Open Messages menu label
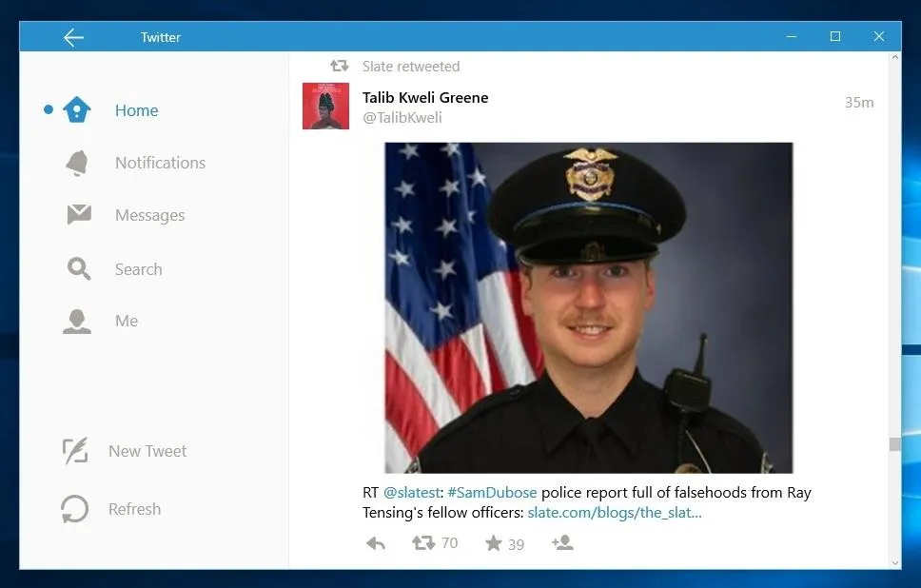Image resolution: width=921 pixels, height=588 pixels. pos(149,216)
